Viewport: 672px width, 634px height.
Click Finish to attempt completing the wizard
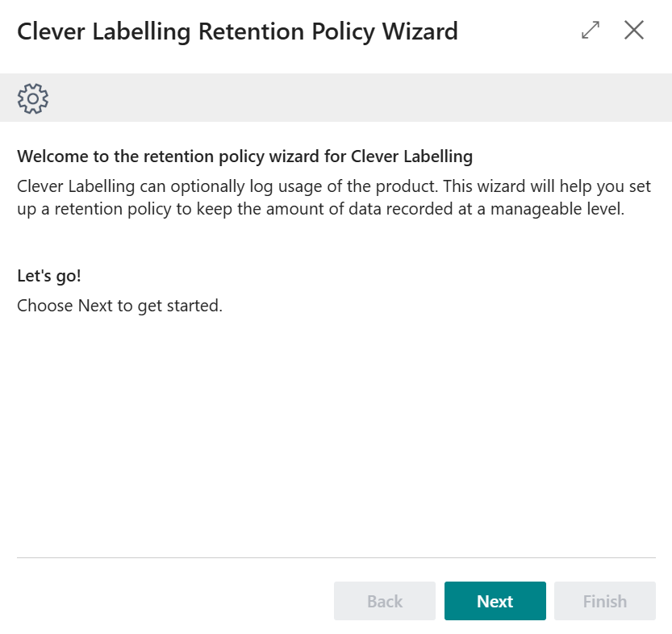(x=604, y=600)
